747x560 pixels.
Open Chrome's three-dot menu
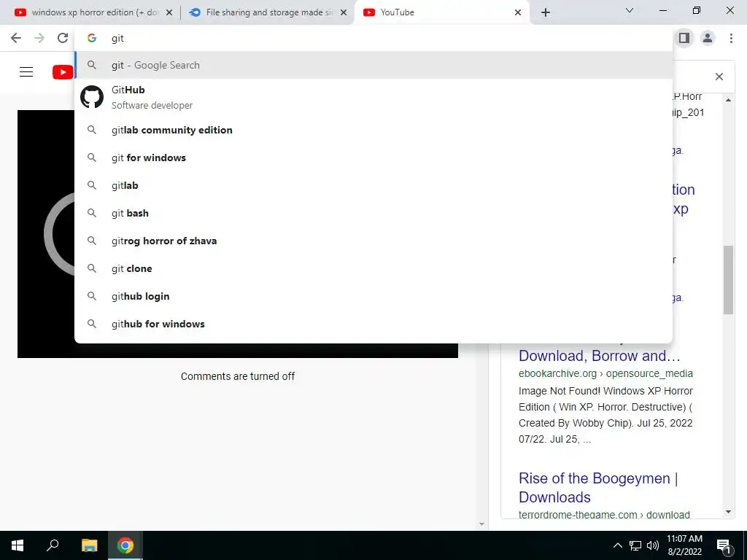(731, 38)
